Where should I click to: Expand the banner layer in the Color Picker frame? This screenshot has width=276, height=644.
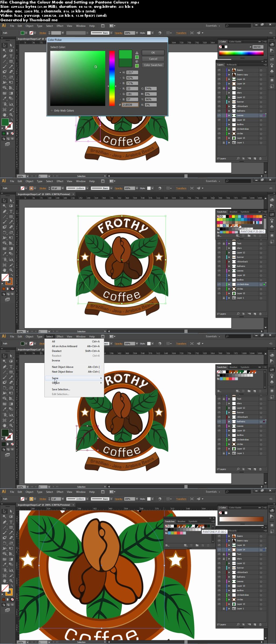pos(229,102)
